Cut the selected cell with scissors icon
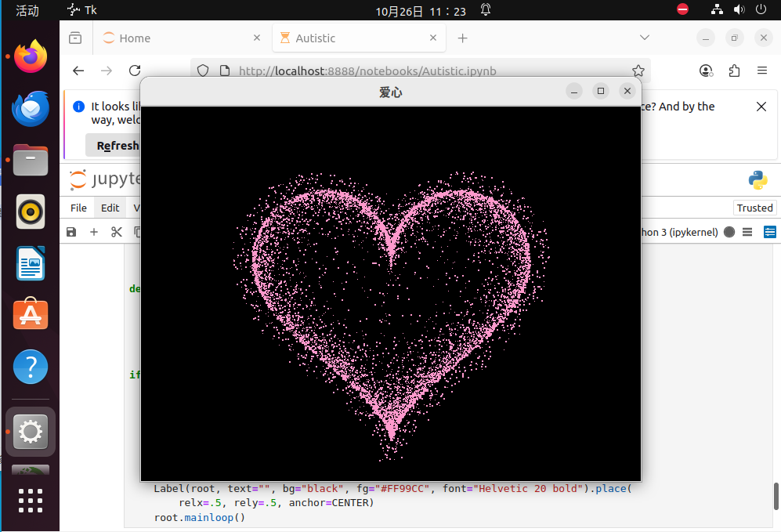This screenshot has width=781, height=532. (116, 232)
